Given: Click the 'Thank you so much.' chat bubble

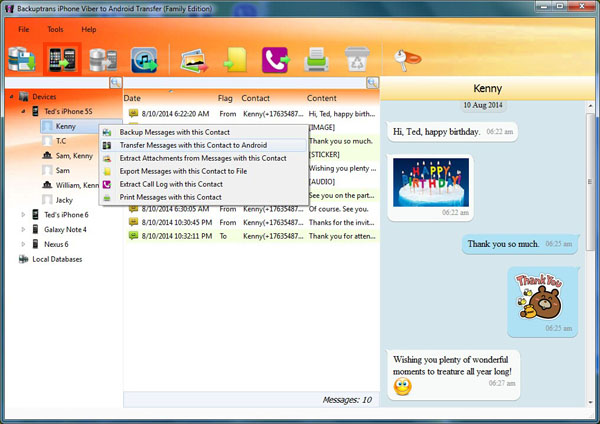Looking at the screenshot, I should tap(520, 244).
